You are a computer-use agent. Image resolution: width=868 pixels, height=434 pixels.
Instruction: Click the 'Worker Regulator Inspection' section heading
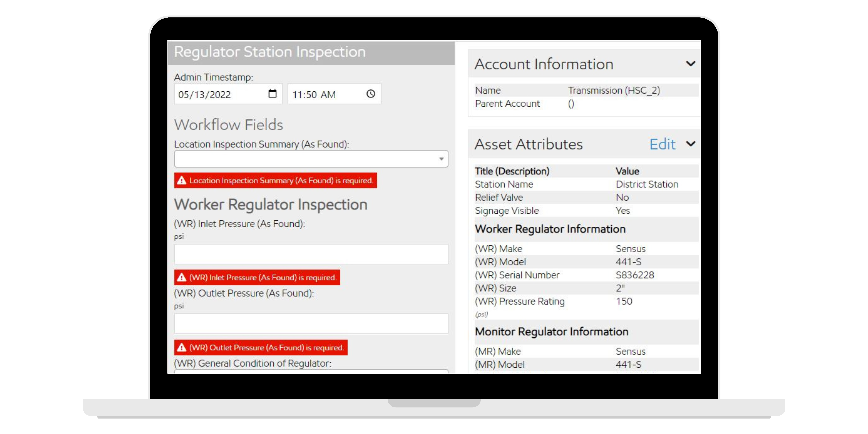(x=271, y=205)
